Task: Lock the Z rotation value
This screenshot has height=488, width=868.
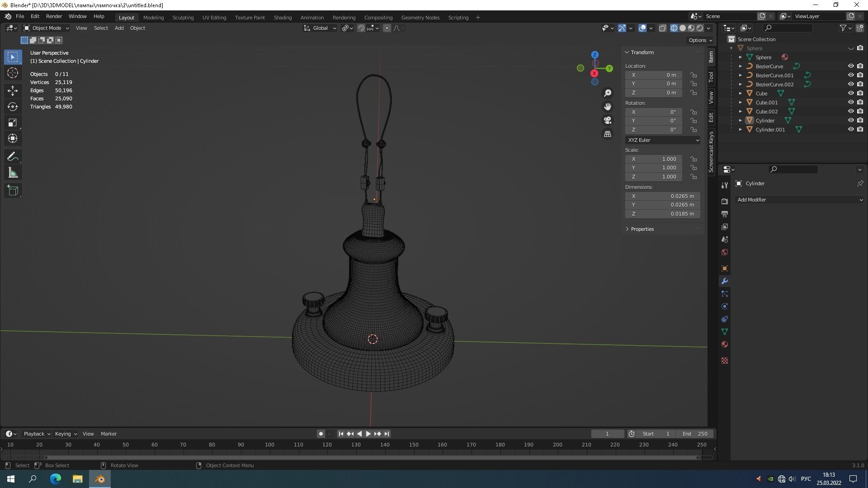Action: click(693, 130)
